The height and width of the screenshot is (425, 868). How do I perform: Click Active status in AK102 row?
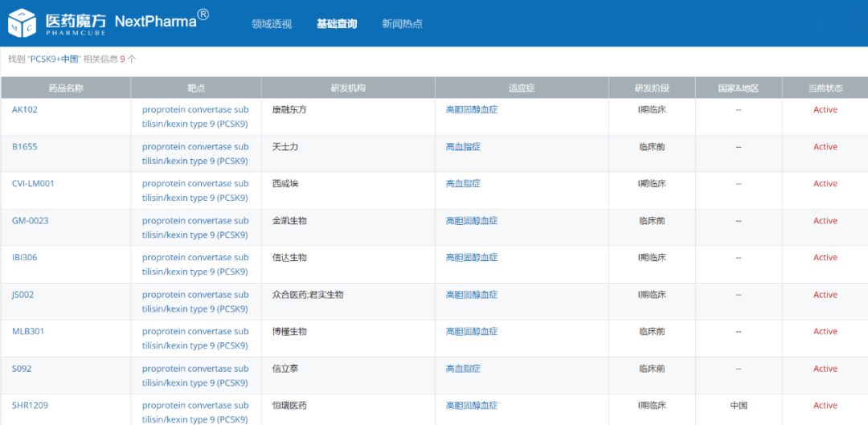pyautogui.click(x=825, y=109)
